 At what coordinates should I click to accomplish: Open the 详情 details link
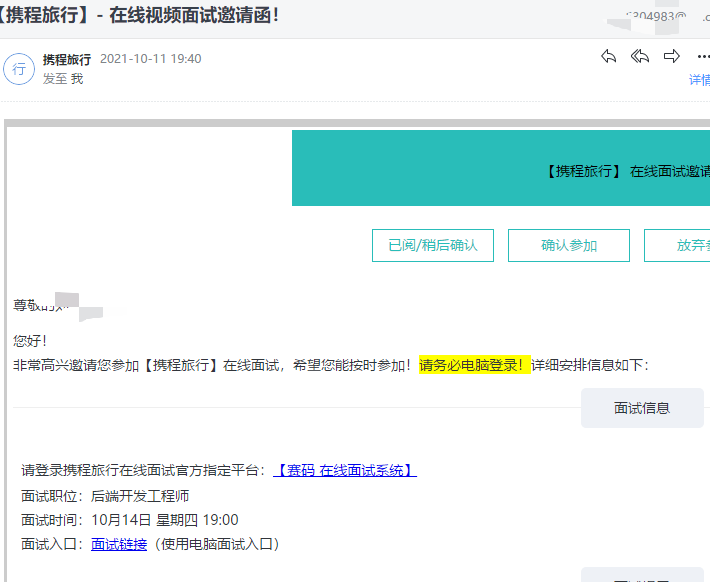click(699, 80)
